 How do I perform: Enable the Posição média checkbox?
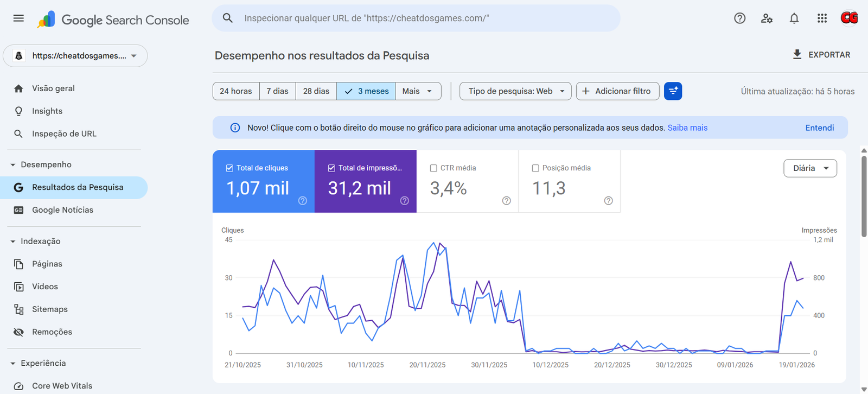pyautogui.click(x=535, y=168)
